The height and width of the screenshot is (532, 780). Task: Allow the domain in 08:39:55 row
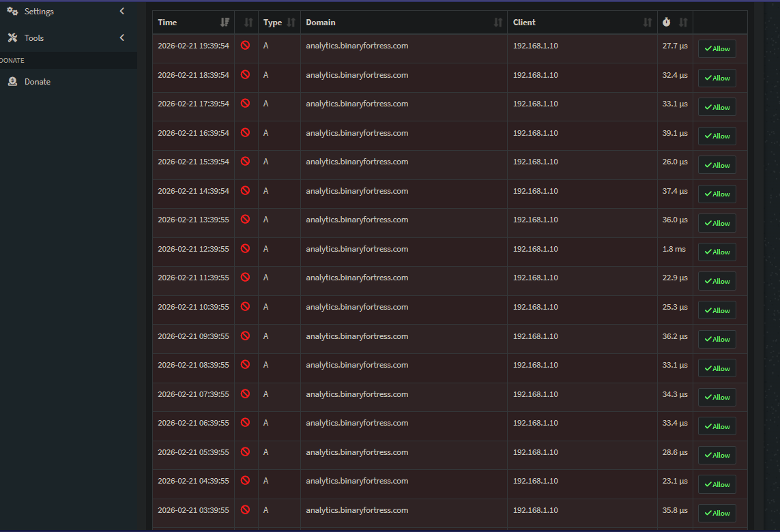[717, 368]
